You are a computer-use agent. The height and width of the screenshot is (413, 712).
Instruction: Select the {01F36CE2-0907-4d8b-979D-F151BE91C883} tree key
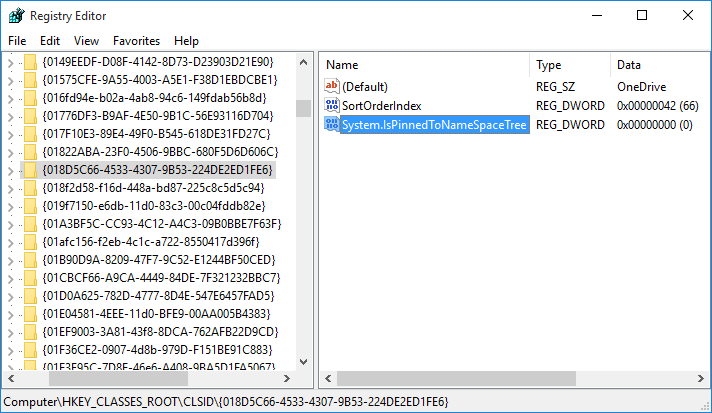[157, 350]
